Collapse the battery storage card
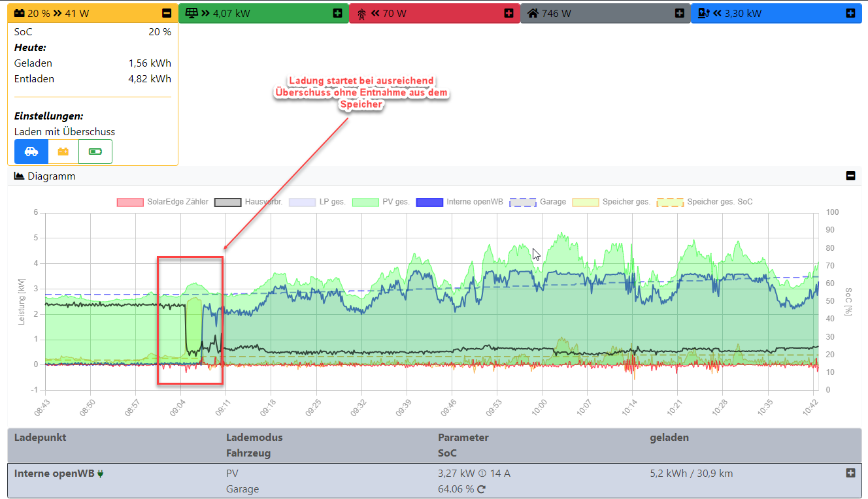Image resolution: width=868 pixels, height=499 pixels. point(167,13)
